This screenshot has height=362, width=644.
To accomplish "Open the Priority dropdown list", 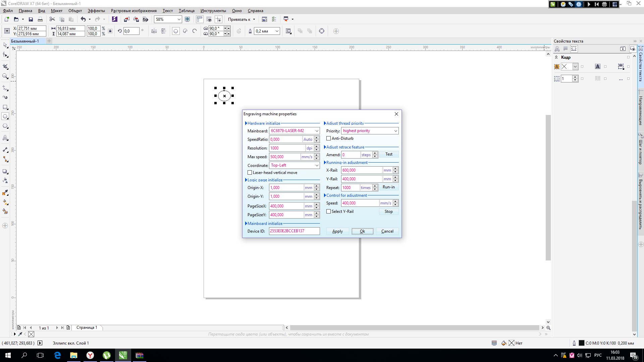I will click(x=395, y=131).
